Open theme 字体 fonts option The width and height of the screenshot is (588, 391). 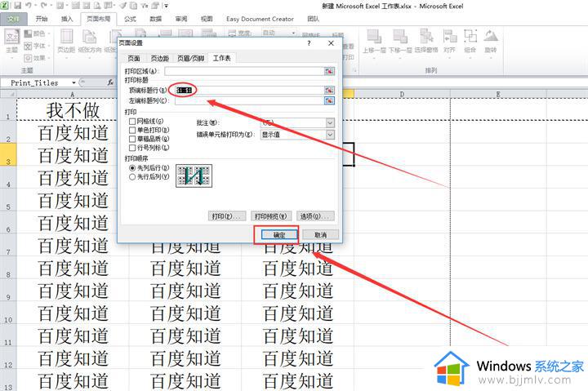tap(36, 46)
